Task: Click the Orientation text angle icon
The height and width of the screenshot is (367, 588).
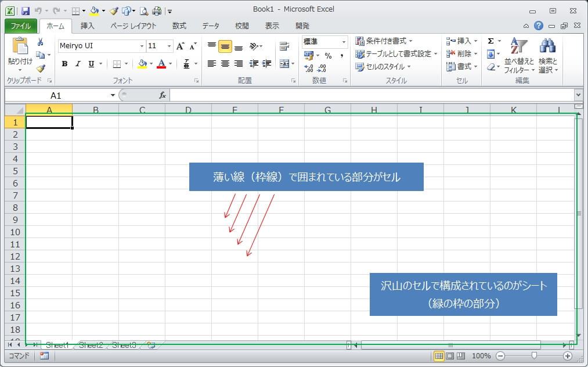Action: pos(254,46)
